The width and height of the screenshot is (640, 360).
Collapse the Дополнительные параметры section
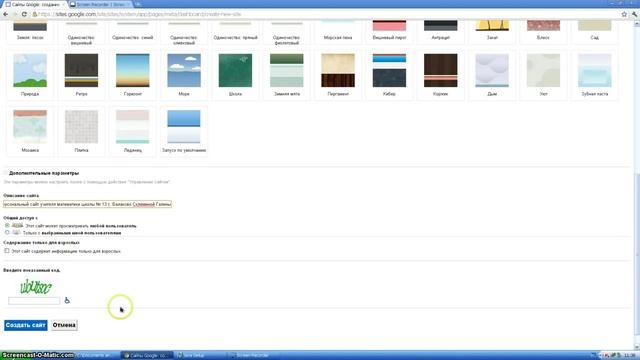tap(6, 173)
